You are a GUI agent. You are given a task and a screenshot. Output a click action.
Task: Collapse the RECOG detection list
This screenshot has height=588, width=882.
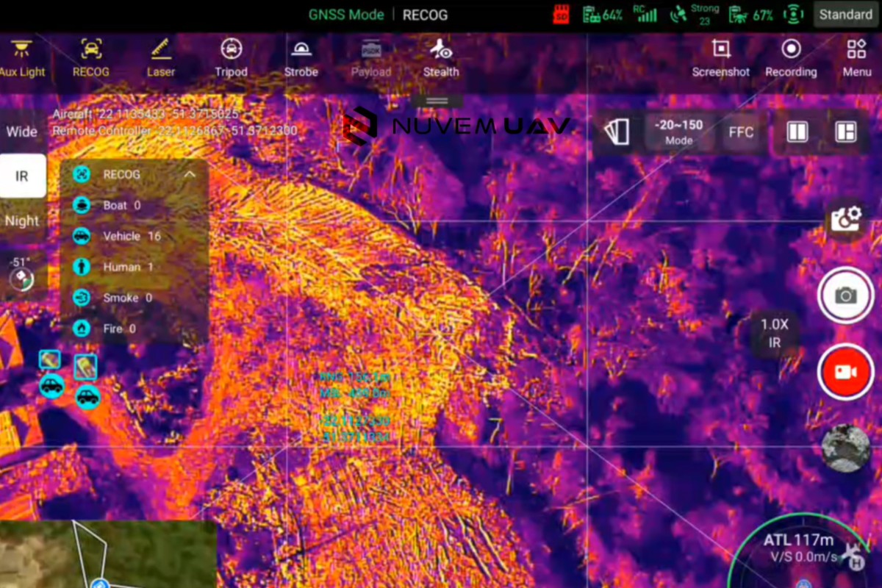point(189,175)
